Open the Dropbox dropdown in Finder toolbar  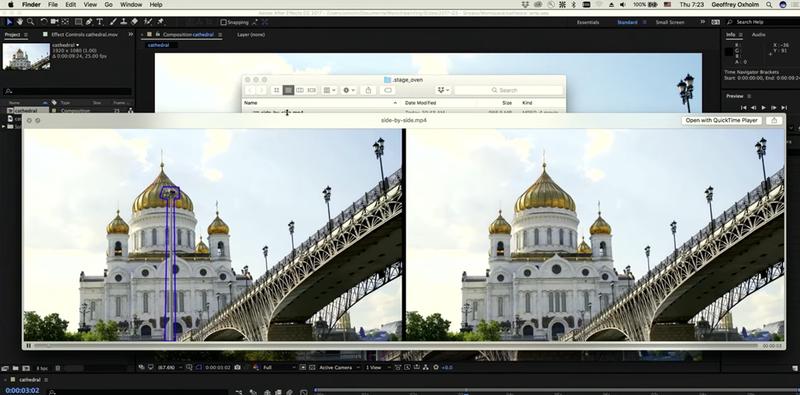coord(443,90)
